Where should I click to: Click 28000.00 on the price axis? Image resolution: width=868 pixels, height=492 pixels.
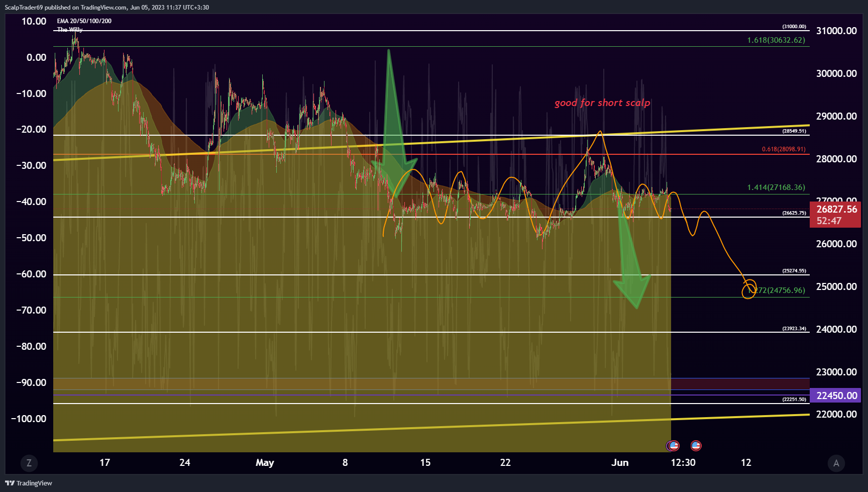836,159
